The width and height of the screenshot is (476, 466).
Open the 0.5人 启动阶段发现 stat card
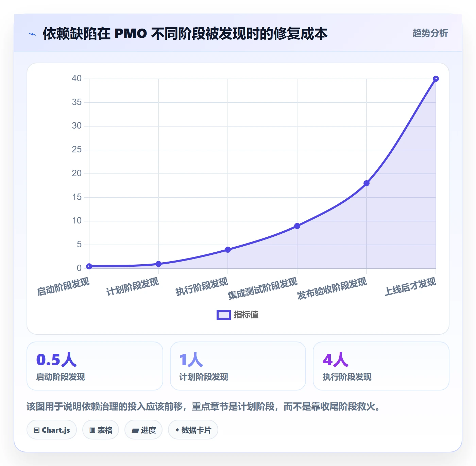click(x=95, y=366)
